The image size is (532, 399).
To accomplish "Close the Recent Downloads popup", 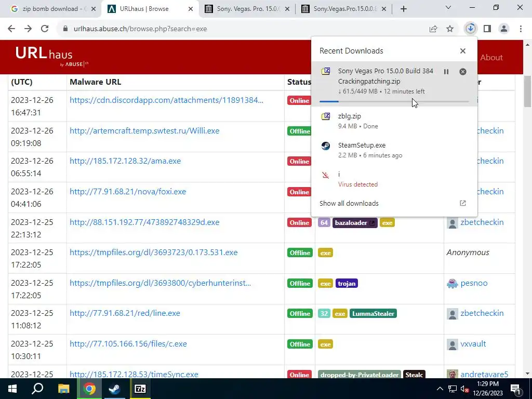I will (463, 51).
